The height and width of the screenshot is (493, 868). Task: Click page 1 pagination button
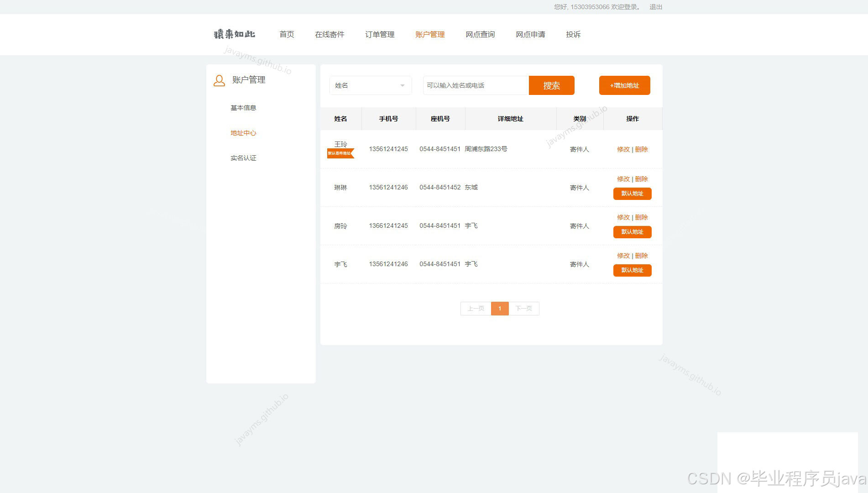click(500, 309)
